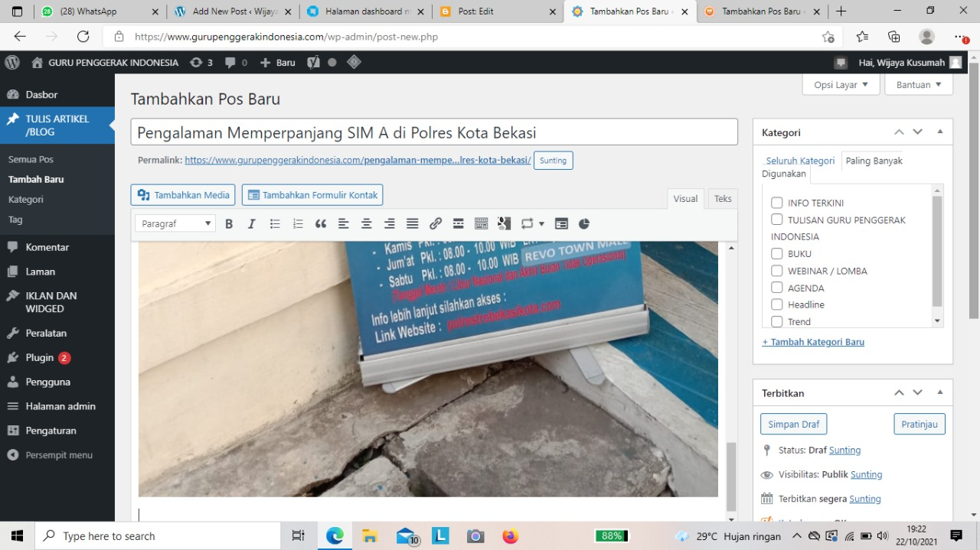Open the dropdown arrow beside the shortcode icon

click(541, 224)
